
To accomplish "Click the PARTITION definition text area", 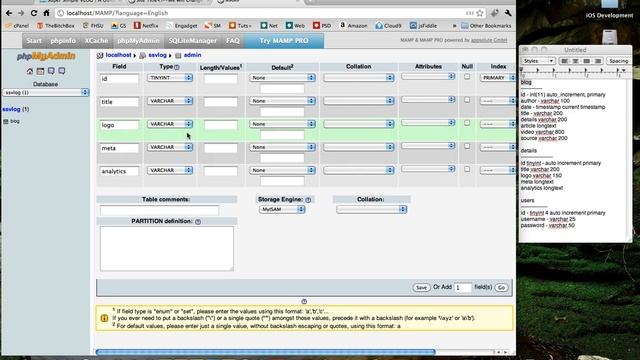I will (167, 249).
